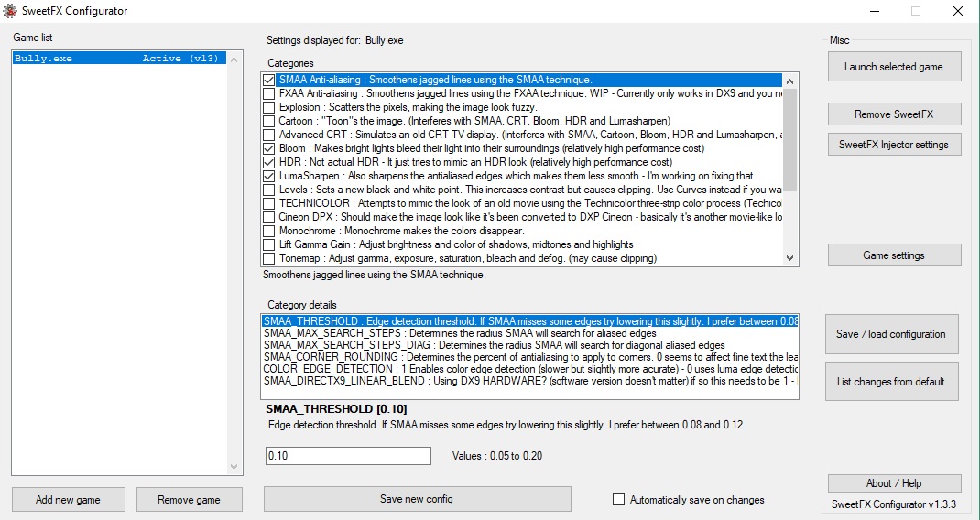Select the HDR category row text
The image size is (980, 520).
click(475, 163)
